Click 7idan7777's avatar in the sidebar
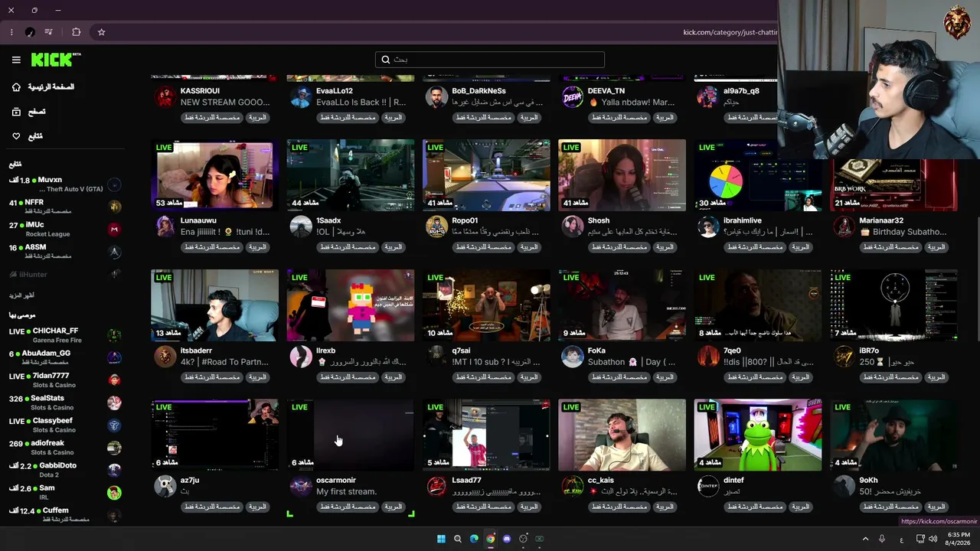This screenshot has width=980, height=551. coord(114,380)
